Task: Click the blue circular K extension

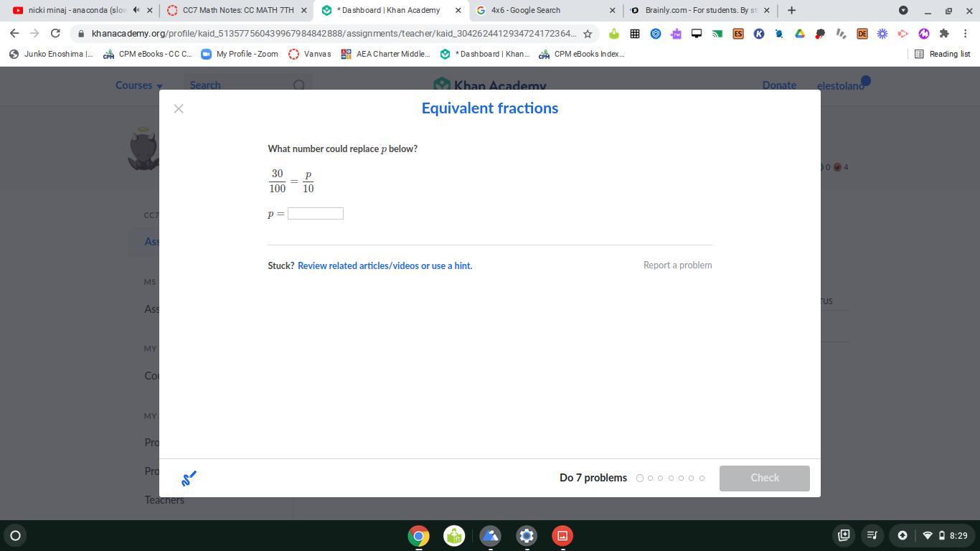Action: click(x=758, y=34)
